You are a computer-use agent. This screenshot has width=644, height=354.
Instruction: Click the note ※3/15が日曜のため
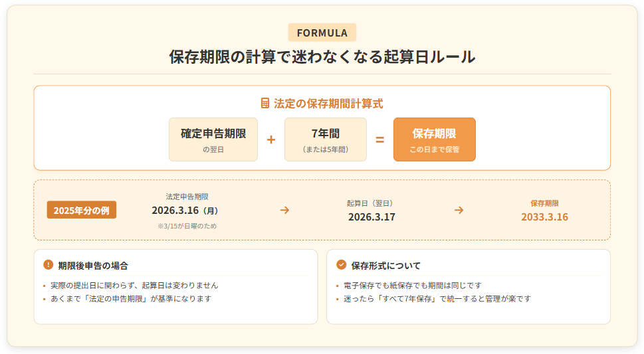[x=187, y=226]
